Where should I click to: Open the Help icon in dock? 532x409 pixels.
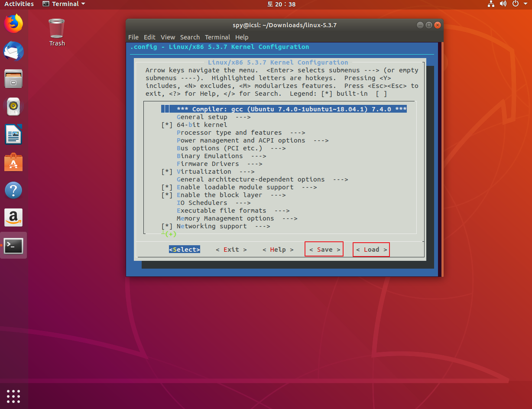pos(13,190)
